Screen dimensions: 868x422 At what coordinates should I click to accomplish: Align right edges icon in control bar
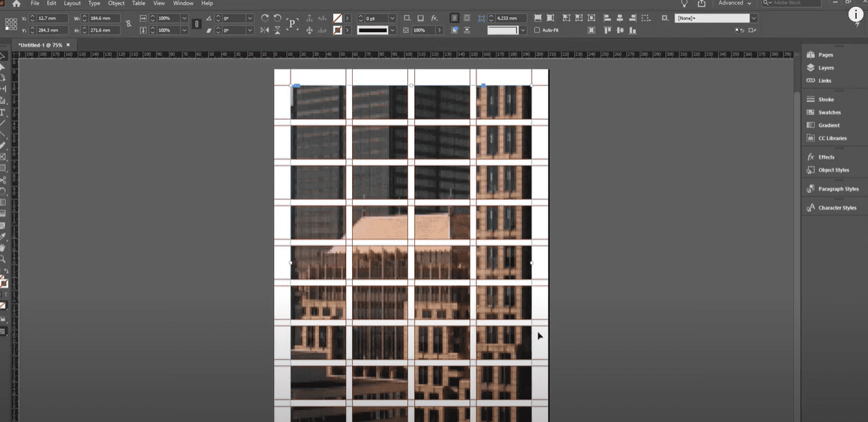633,18
